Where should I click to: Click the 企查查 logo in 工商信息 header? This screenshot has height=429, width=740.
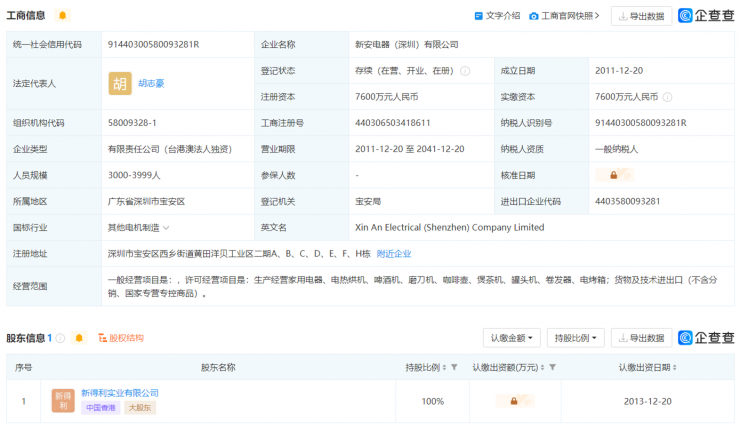click(706, 16)
